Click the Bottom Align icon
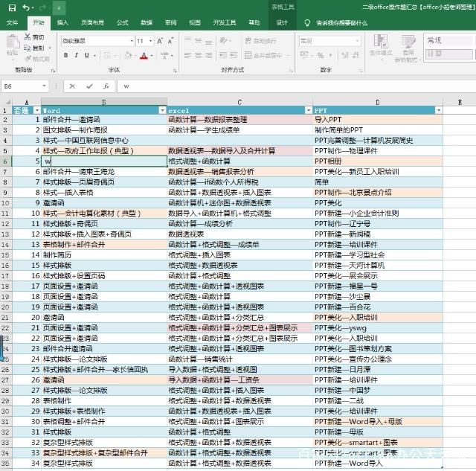 pyautogui.click(x=208, y=42)
